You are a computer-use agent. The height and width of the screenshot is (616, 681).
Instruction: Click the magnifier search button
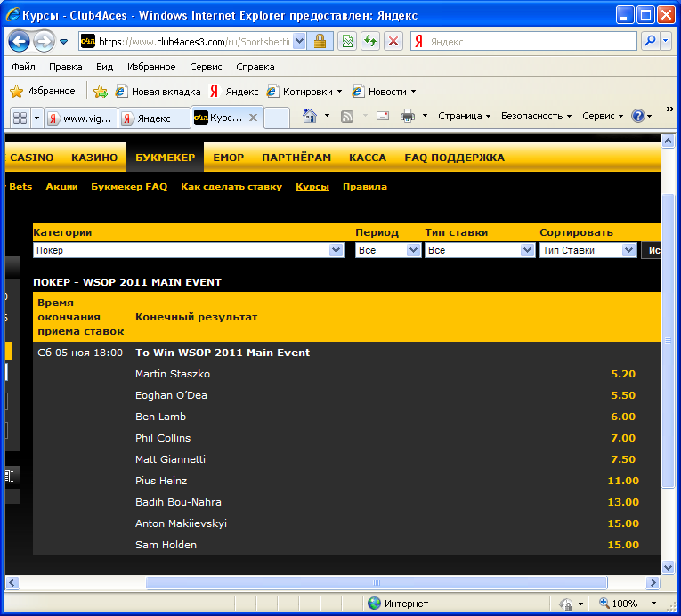click(650, 42)
